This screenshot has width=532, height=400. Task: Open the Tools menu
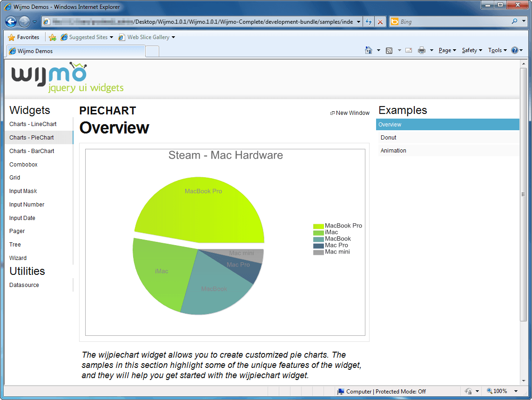[498, 50]
